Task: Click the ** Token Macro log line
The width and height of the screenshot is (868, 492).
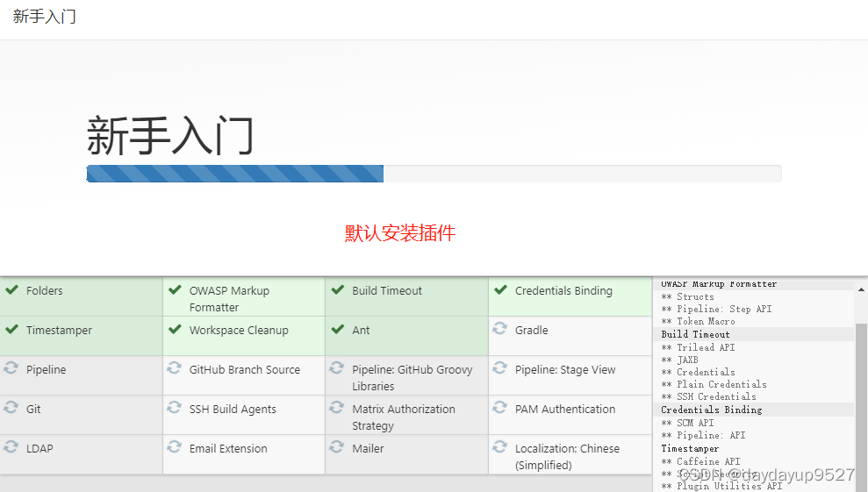Action: click(x=698, y=321)
